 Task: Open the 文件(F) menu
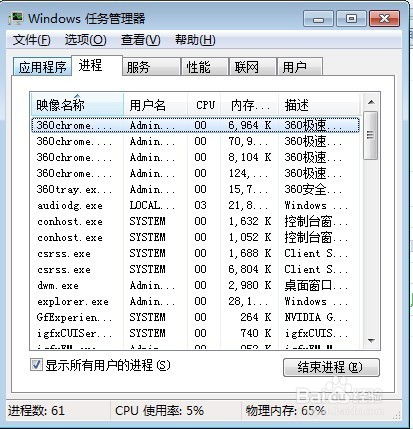32,40
